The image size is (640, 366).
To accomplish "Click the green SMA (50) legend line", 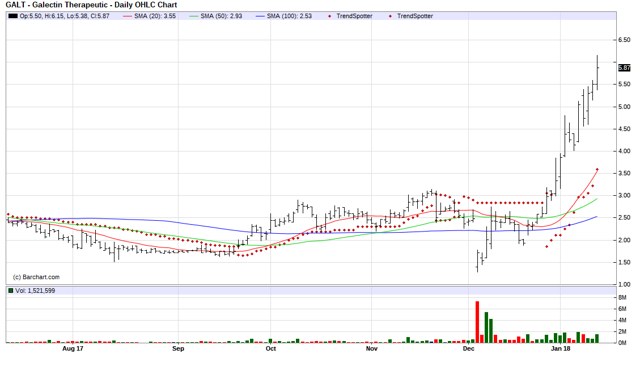I will [x=194, y=16].
